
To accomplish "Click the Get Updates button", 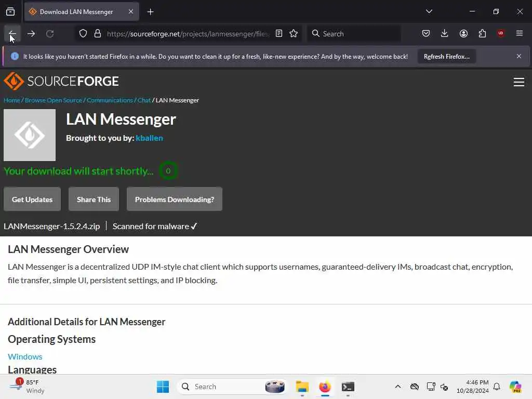I will pyautogui.click(x=32, y=199).
